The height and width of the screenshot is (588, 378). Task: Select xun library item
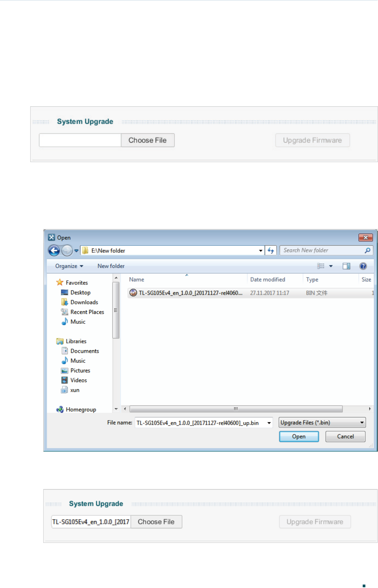pyautogui.click(x=75, y=390)
